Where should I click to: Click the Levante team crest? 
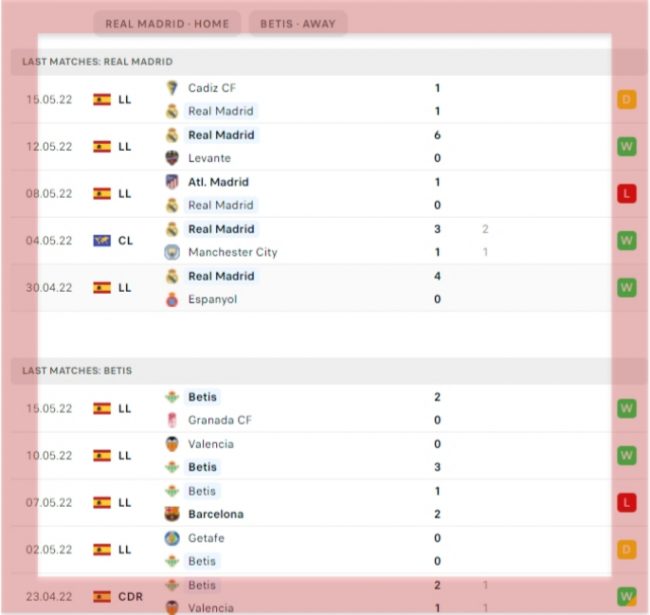tap(172, 158)
